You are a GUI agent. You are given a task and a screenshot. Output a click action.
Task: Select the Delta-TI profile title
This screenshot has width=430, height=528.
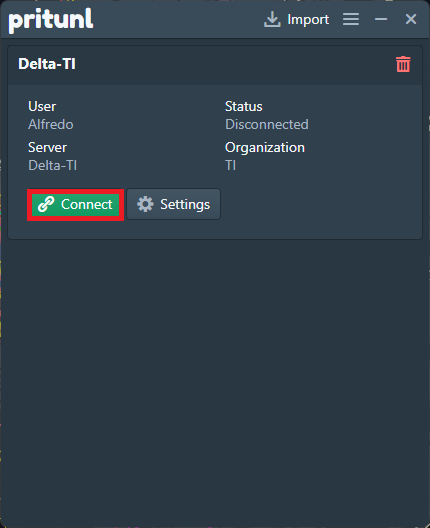click(47, 64)
